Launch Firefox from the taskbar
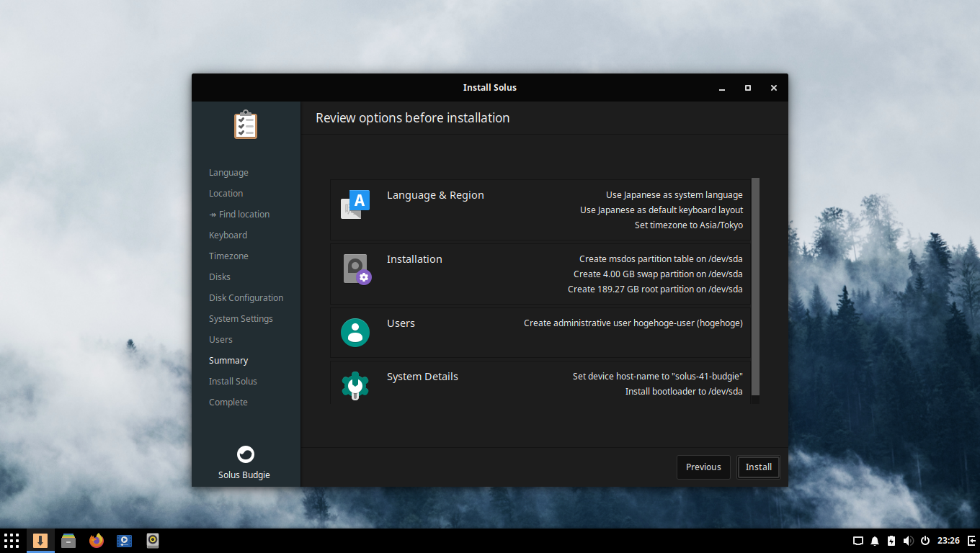The image size is (980, 553). [97, 541]
